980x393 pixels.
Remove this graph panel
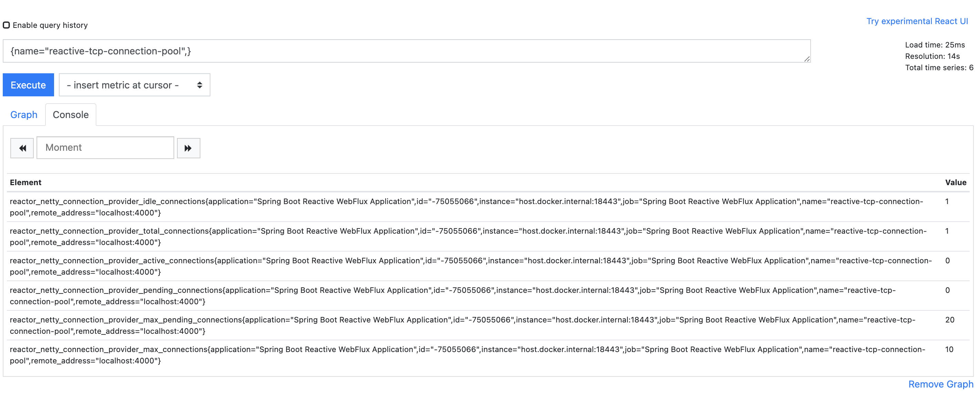point(940,384)
